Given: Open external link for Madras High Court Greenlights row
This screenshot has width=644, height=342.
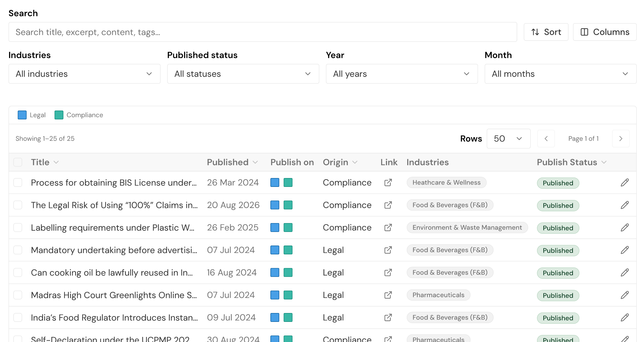Looking at the screenshot, I should tap(388, 295).
